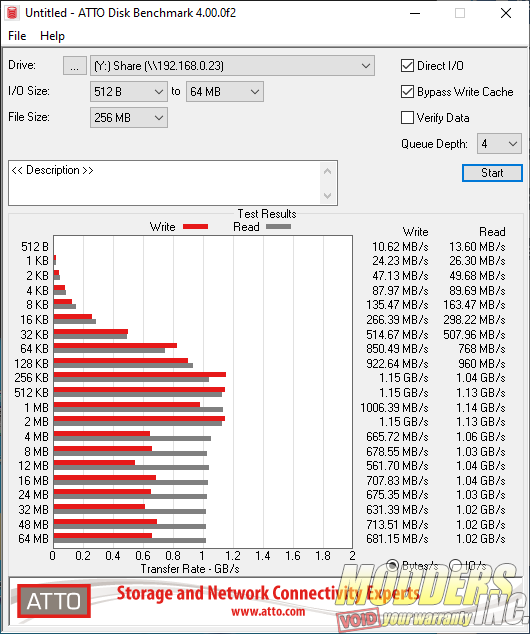Open the Help menu
The image size is (530, 634).
52,36
